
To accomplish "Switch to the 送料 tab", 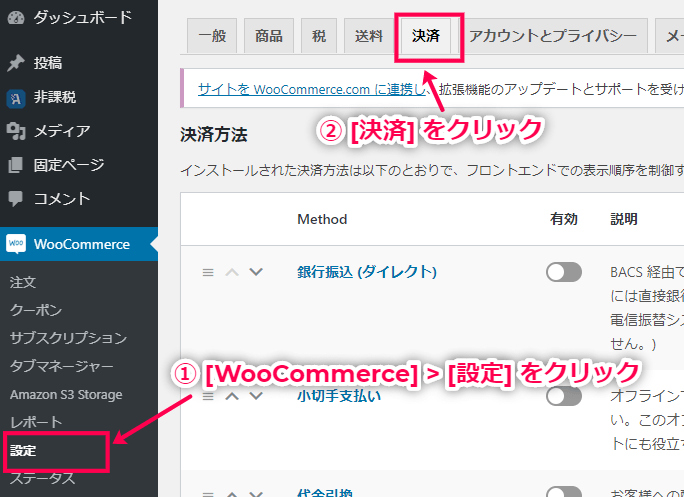I will click(x=369, y=36).
